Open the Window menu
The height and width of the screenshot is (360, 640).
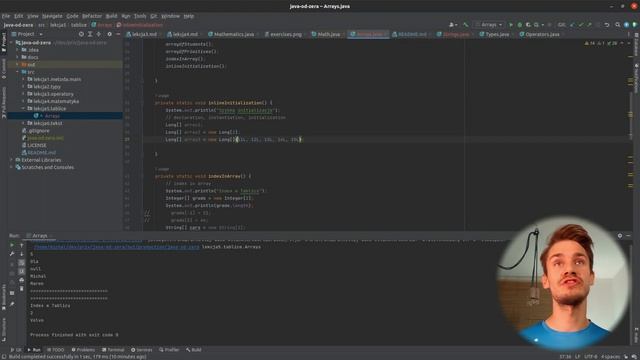[170, 16]
